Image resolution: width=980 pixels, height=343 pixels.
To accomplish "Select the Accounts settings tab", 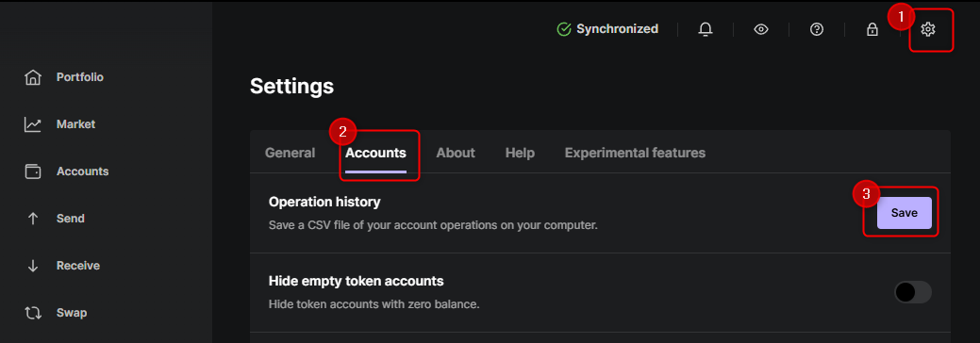I will (375, 153).
